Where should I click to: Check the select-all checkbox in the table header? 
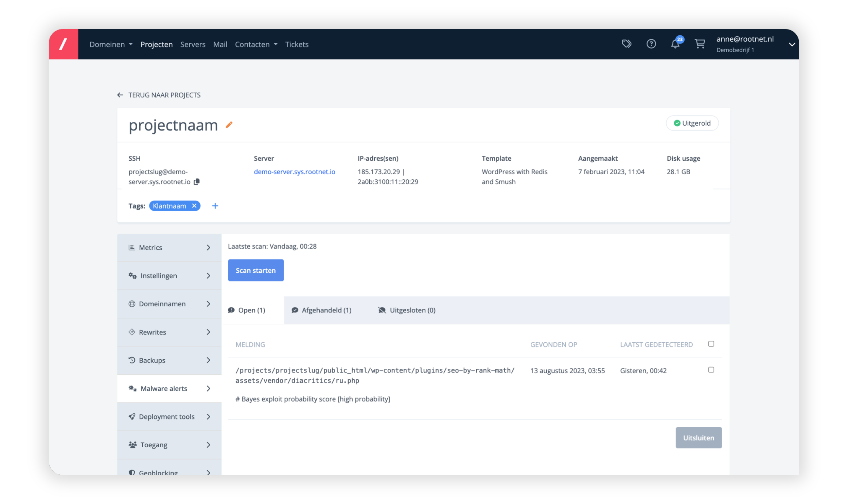(x=711, y=344)
